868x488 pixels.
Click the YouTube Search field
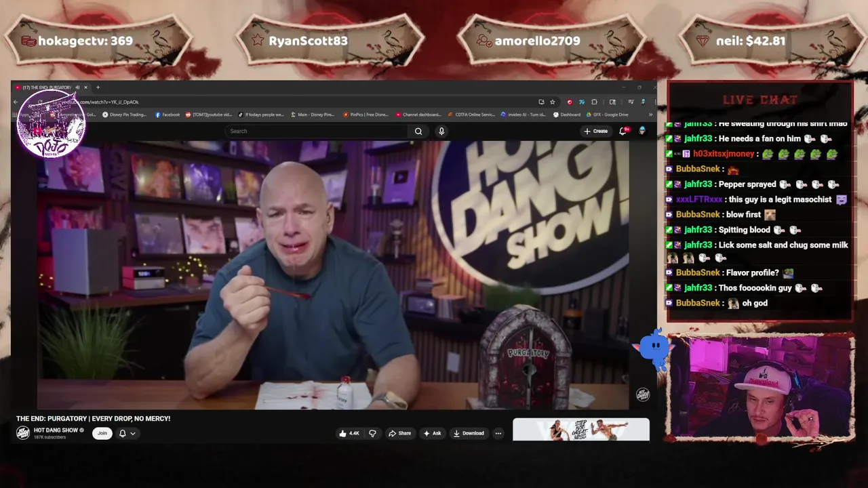click(315, 131)
